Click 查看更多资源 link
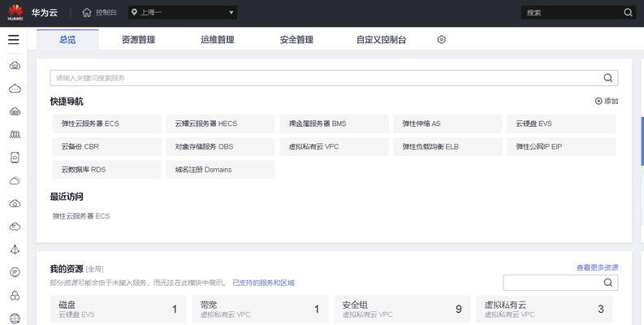644x325 pixels. (597, 267)
